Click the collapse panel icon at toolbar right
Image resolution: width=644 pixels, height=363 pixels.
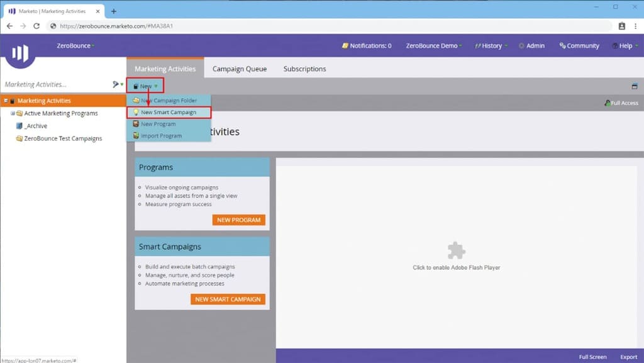point(634,86)
